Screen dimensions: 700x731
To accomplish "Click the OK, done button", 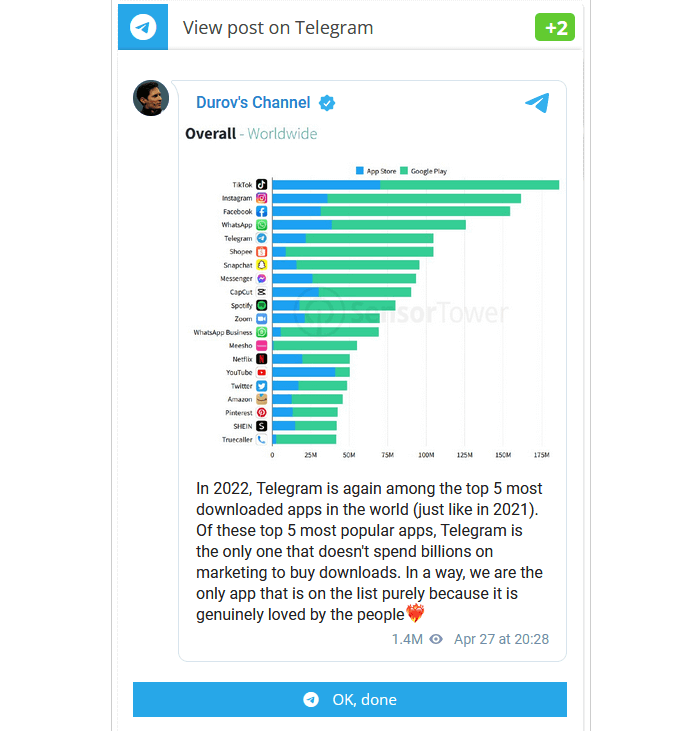I will coord(350,699).
